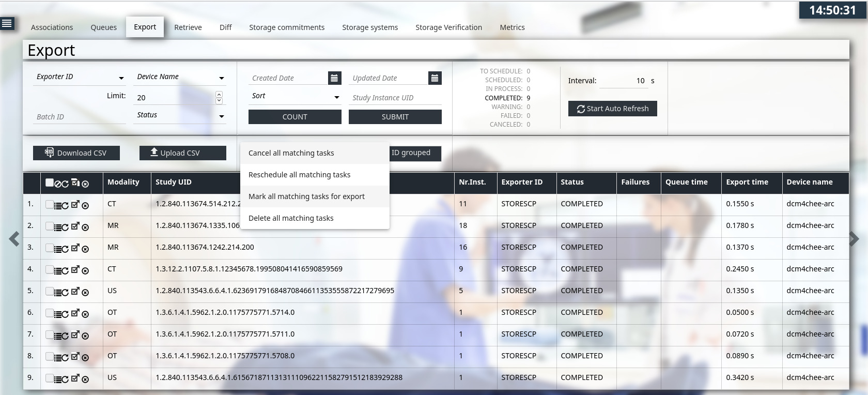Delete task icon for row 9

(85, 379)
